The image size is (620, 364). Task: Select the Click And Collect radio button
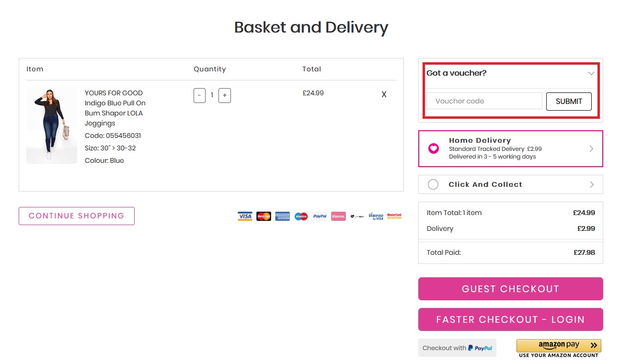coord(433,184)
